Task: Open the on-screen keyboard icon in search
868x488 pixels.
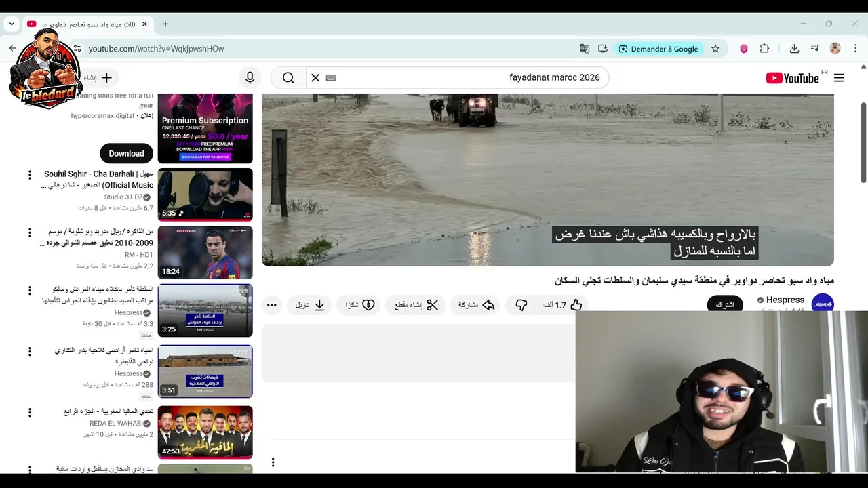Action: pyautogui.click(x=331, y=78)
